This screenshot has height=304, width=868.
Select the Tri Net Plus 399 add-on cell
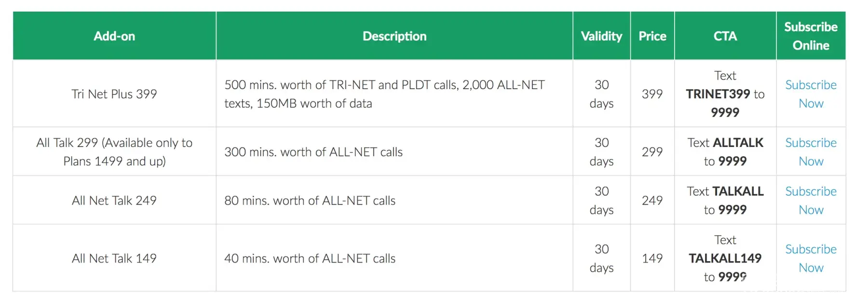coord(114,94)
